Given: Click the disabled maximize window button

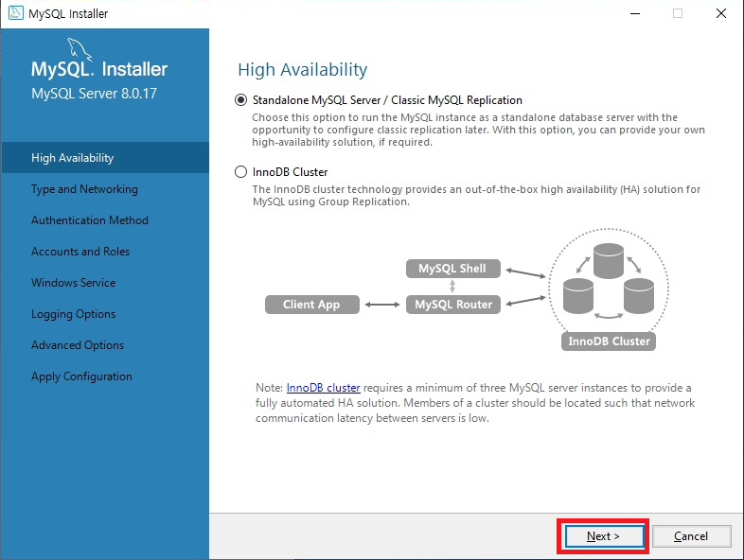Looking at the screenshot, I should [678, 13].
